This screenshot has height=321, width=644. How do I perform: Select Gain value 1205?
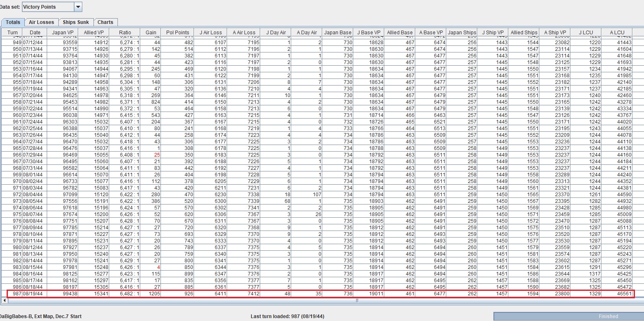(153, 294)
